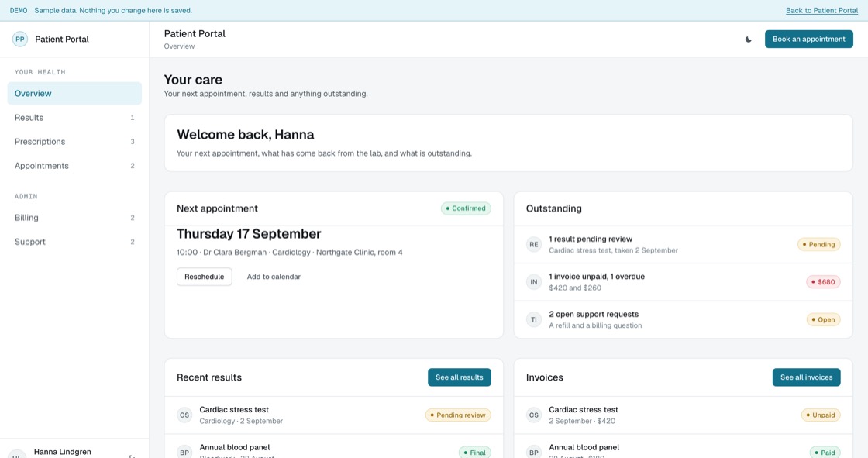Select 'Cardiac stress test' in Recent results
Image resolution: width=868 pixels, height=458 pixels.
(234, 410)
